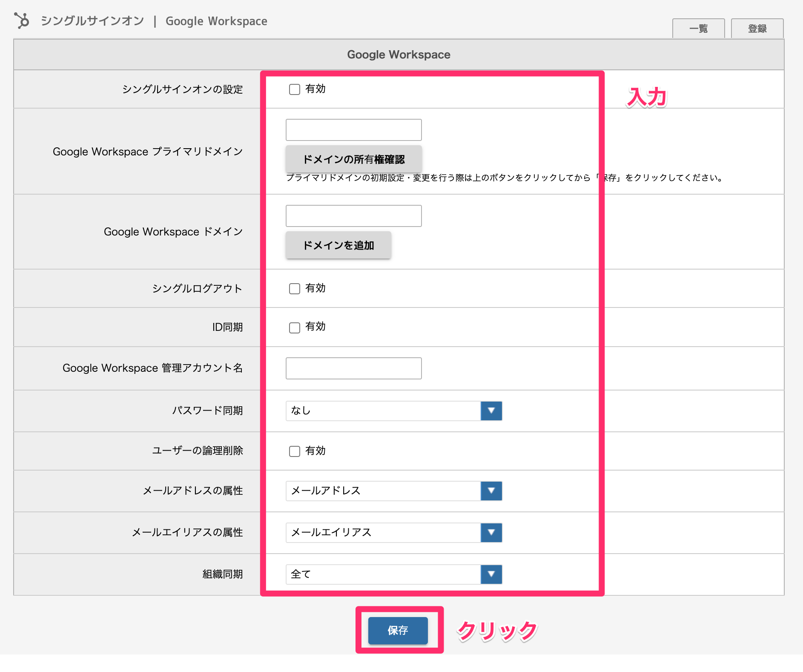Click the ユーザーの論理削除 row label
Screen dimensions: 803x672
[198, 451]
